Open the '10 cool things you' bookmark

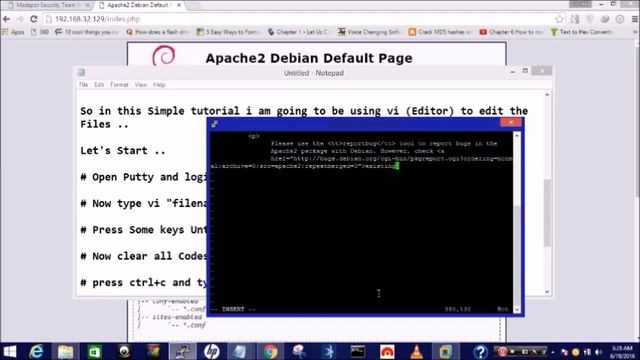point(87,31)
